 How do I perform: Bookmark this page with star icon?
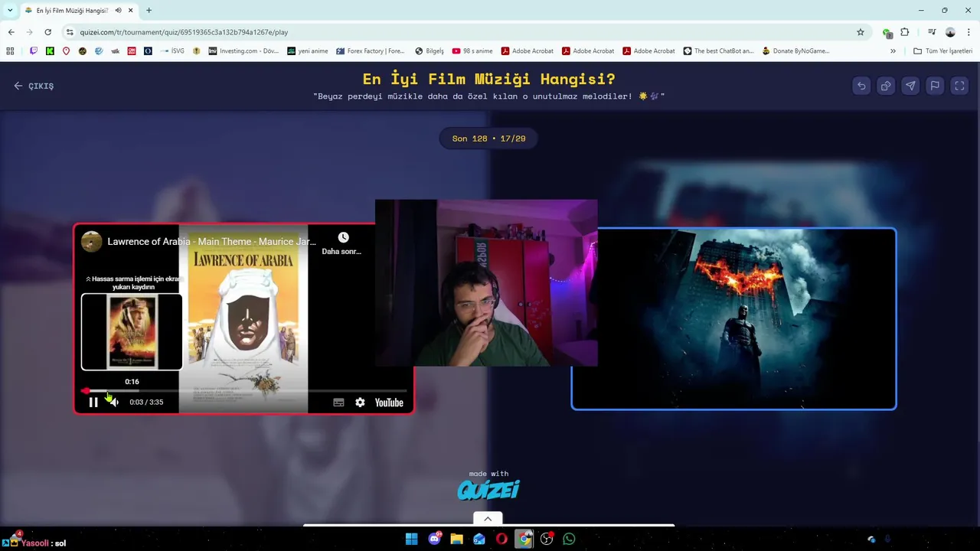pos(861,32)
